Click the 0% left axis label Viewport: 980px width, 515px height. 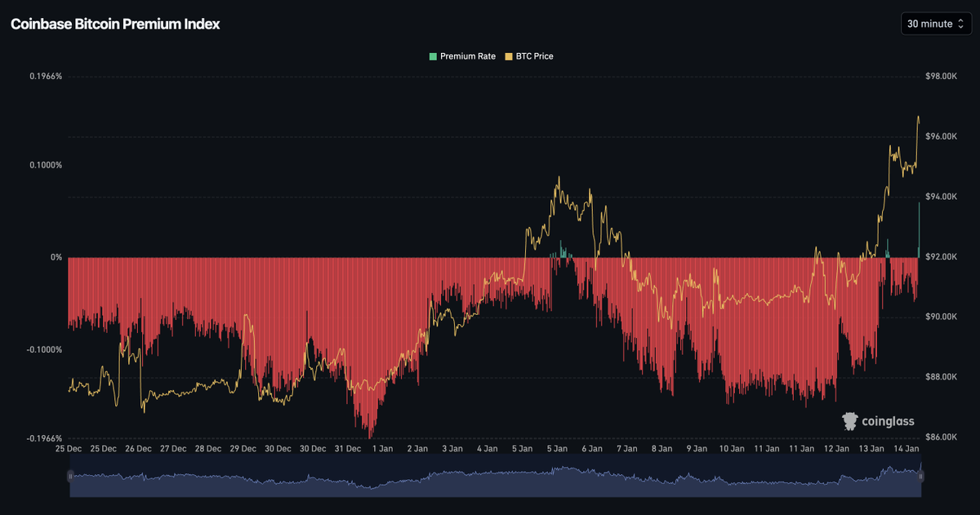click(x=56, y=257)
